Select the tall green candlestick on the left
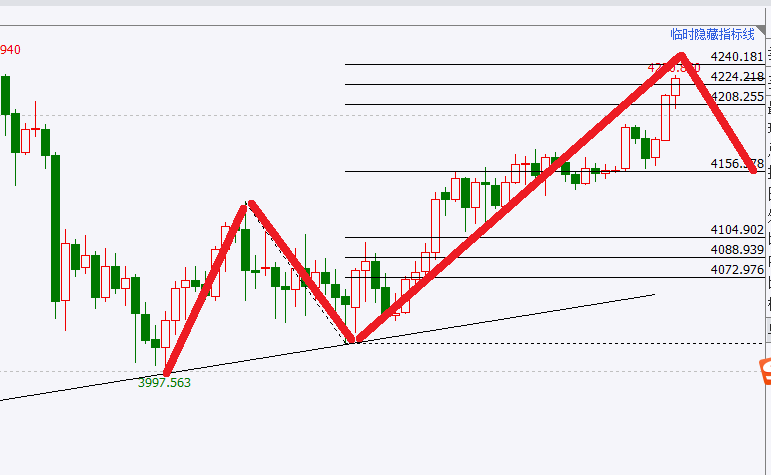The width and height of the screenshot is (771, 475). tap(56, 229)
